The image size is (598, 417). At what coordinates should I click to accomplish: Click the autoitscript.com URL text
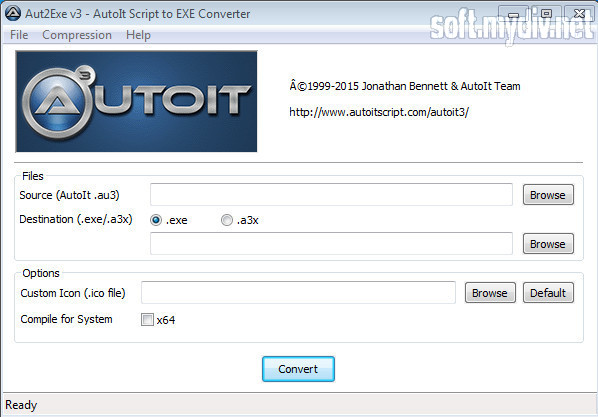point(379,112)
